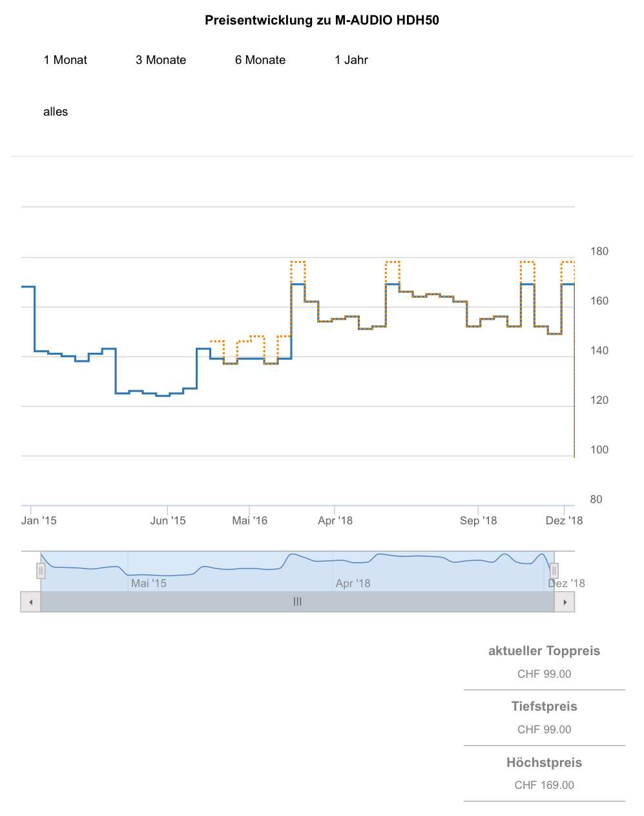Click the scrollbar left arrow button
The image size is (644, 816).
coord(30,602)
